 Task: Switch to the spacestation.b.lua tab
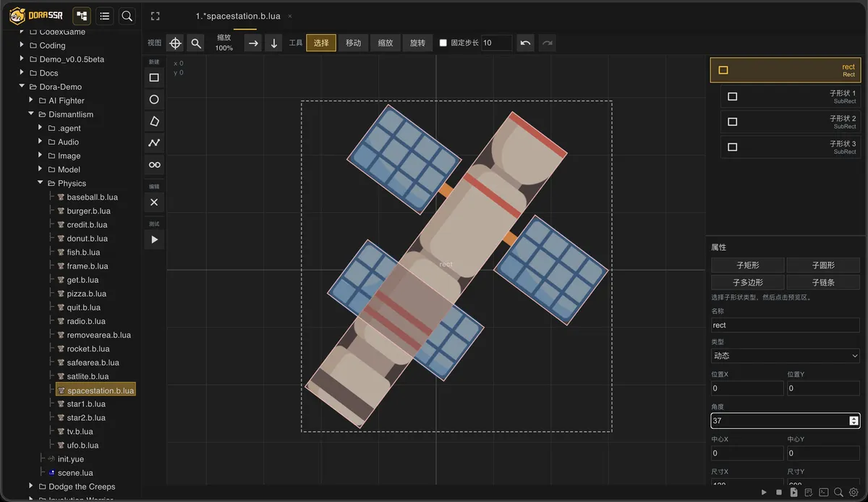[x=238, y=16]
